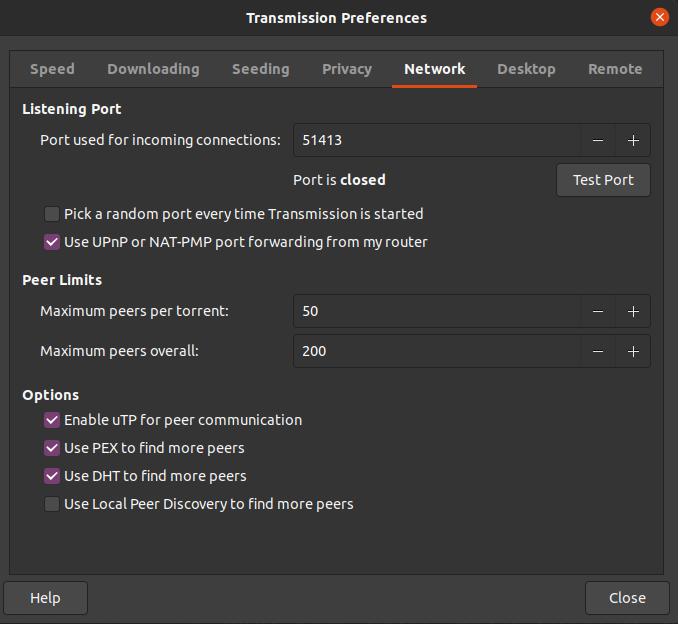Open the Desktop tab
Screen dimensions: 678x624
[526, 69]
